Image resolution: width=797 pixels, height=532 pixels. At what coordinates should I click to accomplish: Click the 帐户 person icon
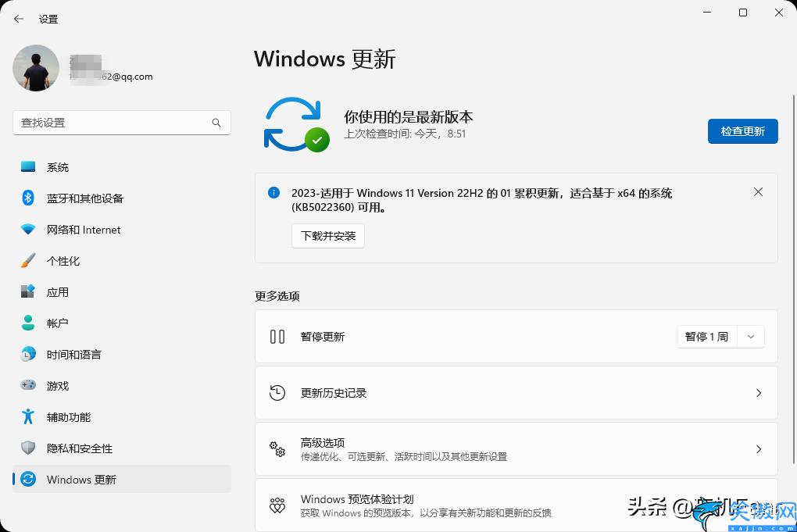(x=28, y=323)
